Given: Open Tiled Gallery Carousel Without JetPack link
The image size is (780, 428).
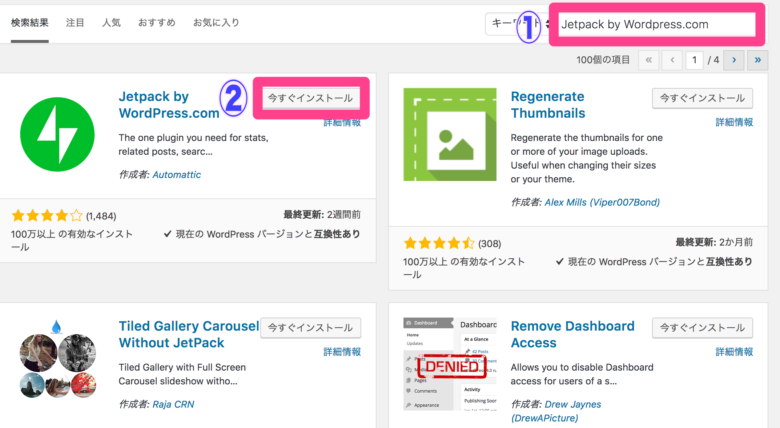Looking at the screenshot, I should pos(189,334).
